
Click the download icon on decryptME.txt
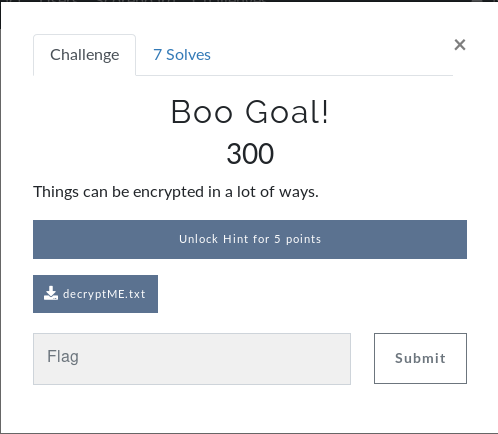tap(51, 293)
